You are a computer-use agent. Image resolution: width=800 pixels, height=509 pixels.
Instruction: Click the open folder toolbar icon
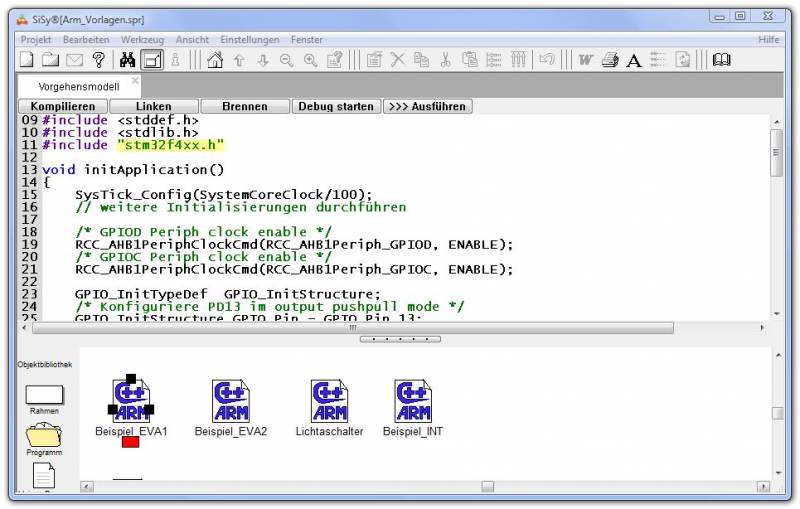[50, 60]
